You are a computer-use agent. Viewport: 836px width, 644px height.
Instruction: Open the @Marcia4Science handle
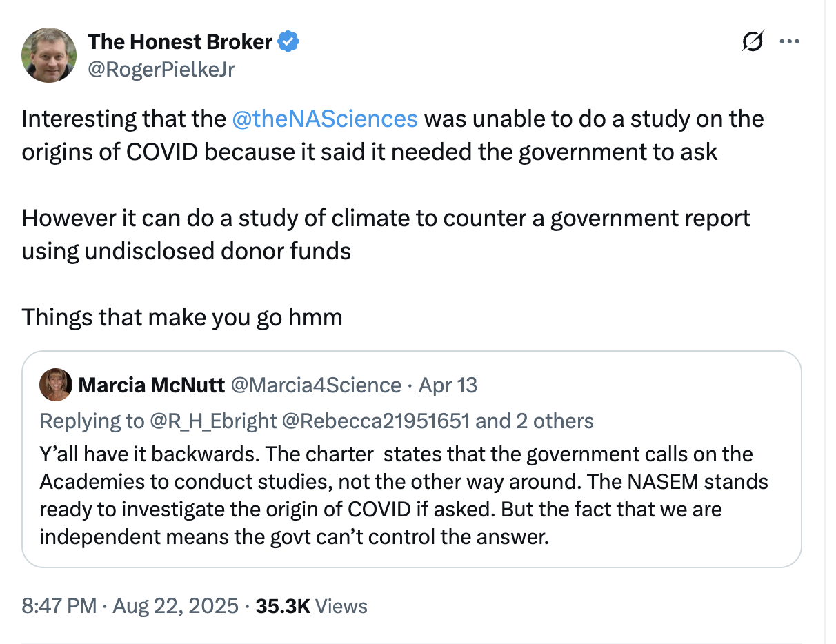(316, 385)
